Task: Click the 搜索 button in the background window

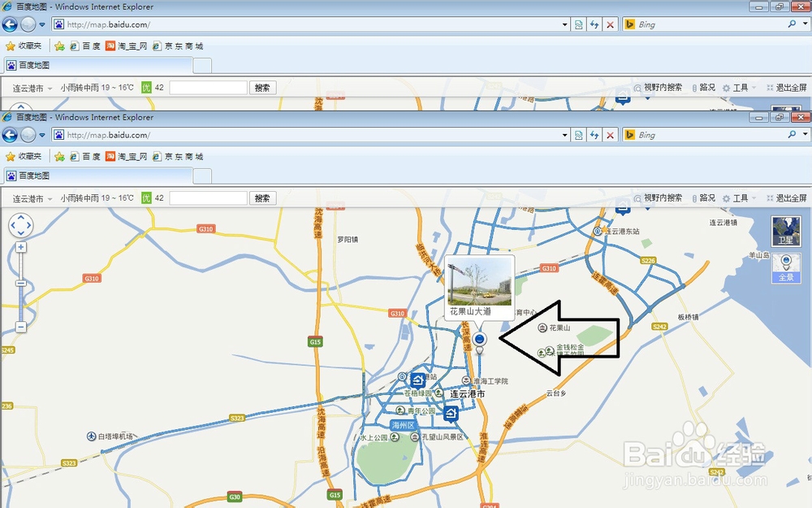Action: 262,88
